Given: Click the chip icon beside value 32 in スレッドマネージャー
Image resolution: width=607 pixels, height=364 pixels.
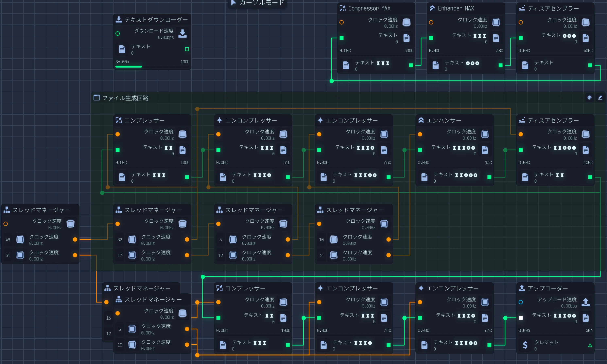Looking at the screenshot, I should click(132, 239).
